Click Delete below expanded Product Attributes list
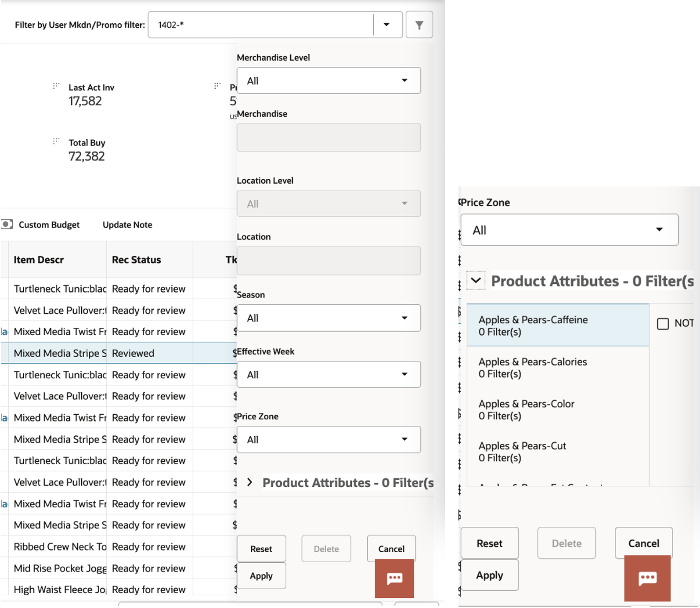 tap(566, 543)
